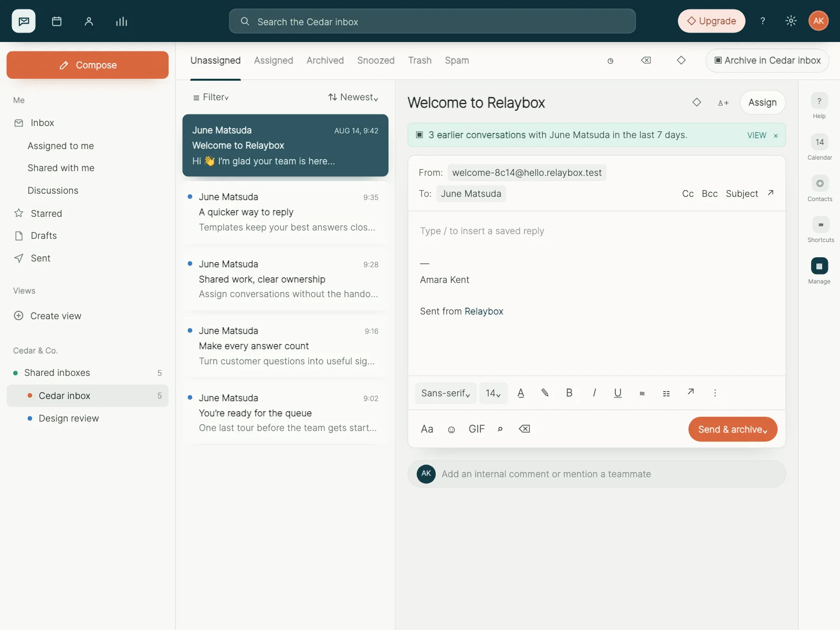The height and width of the screenshot is (630, 840).
Task: Toggle the light/dark theme sun icon
Action: point(791,21)
